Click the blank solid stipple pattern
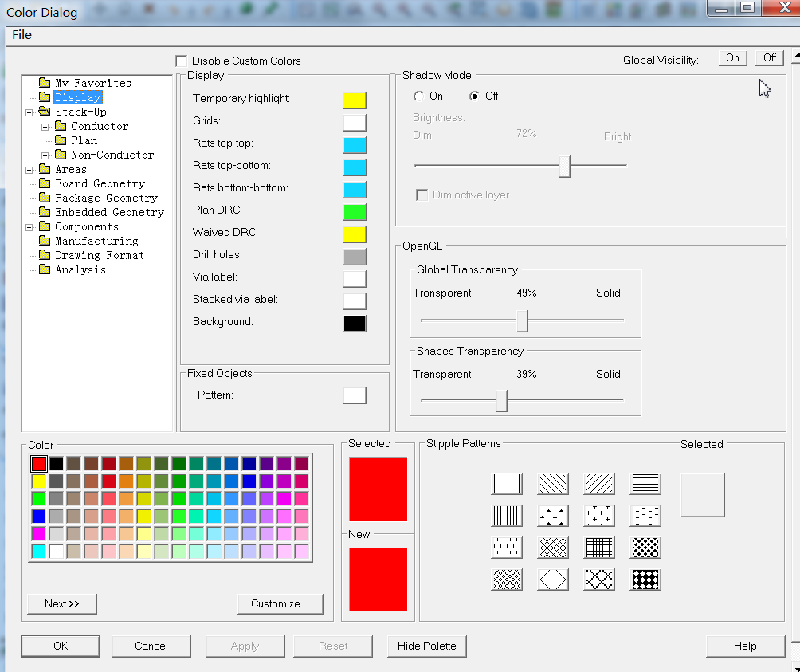This screenshot has height=672, width=800. pos(507,484)
